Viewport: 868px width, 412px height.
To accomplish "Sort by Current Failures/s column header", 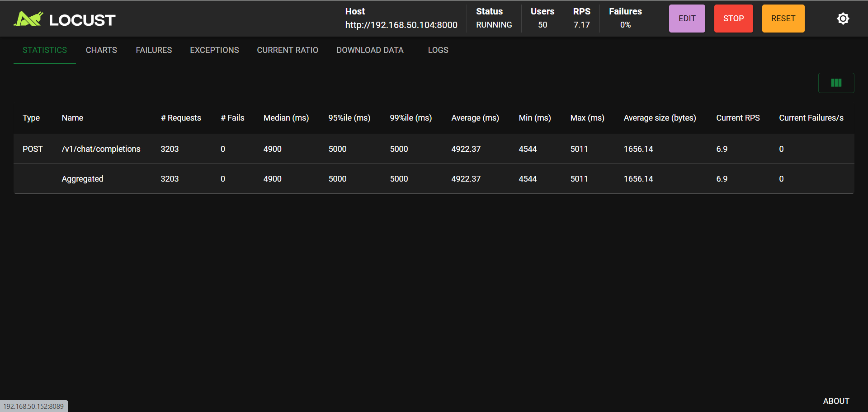I will pyautogui.click(x=811, y=118).
